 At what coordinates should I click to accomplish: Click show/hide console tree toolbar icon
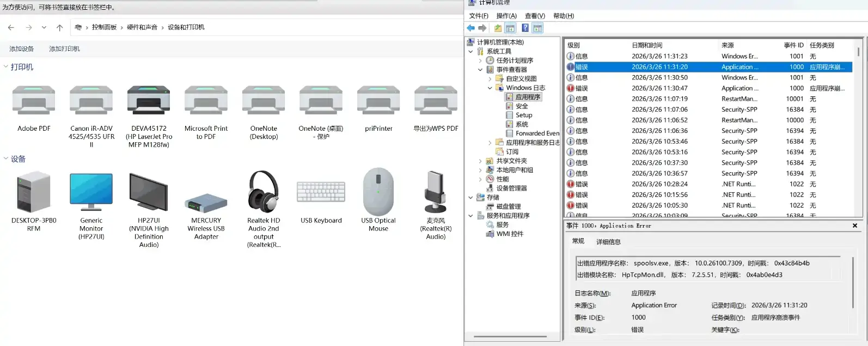click(x=510, y=28)
